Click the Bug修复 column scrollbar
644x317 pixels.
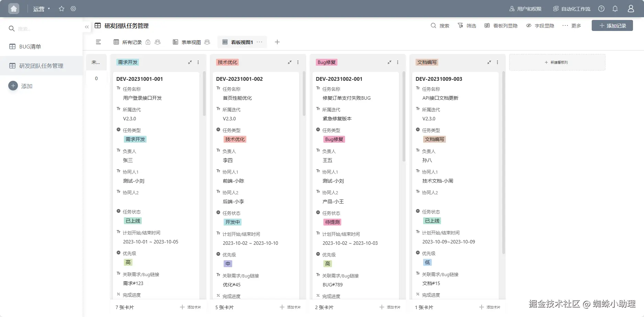click(404, 116)
